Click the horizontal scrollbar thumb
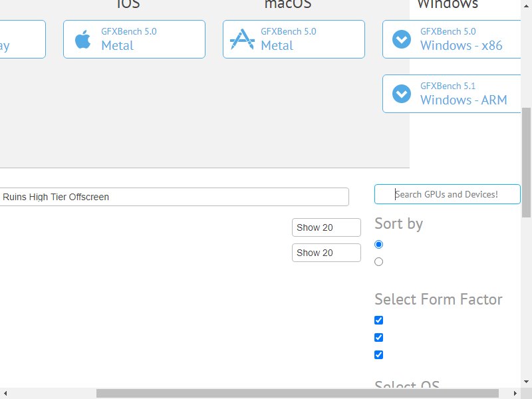The image size is (532, 399). click(297, 393)
